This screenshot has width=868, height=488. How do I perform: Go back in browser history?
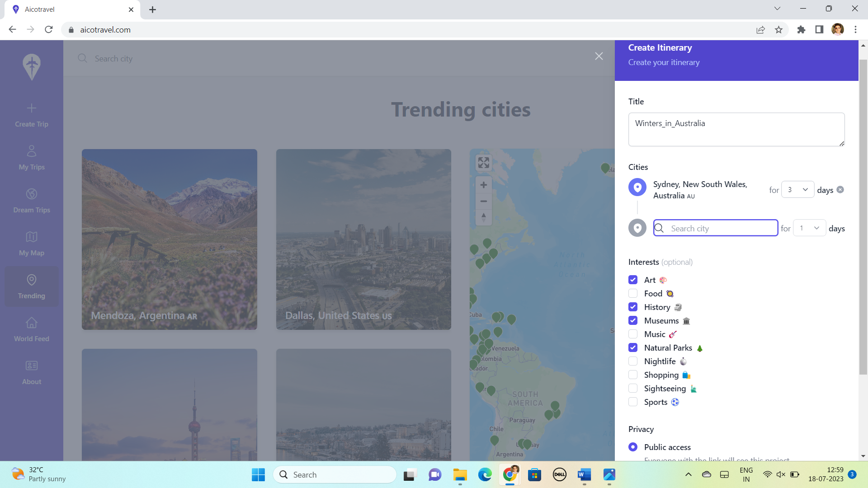pyautogui.click(x=12, y=29)
